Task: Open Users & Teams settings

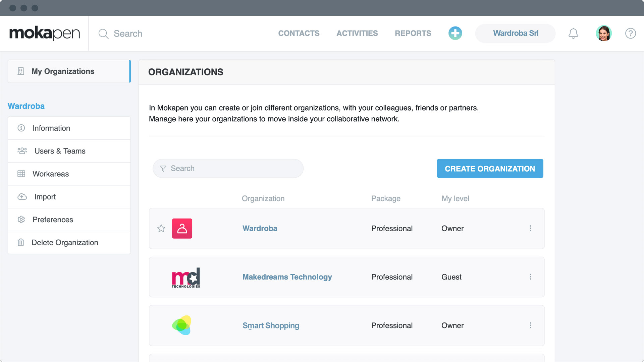Action: [60, 151]
